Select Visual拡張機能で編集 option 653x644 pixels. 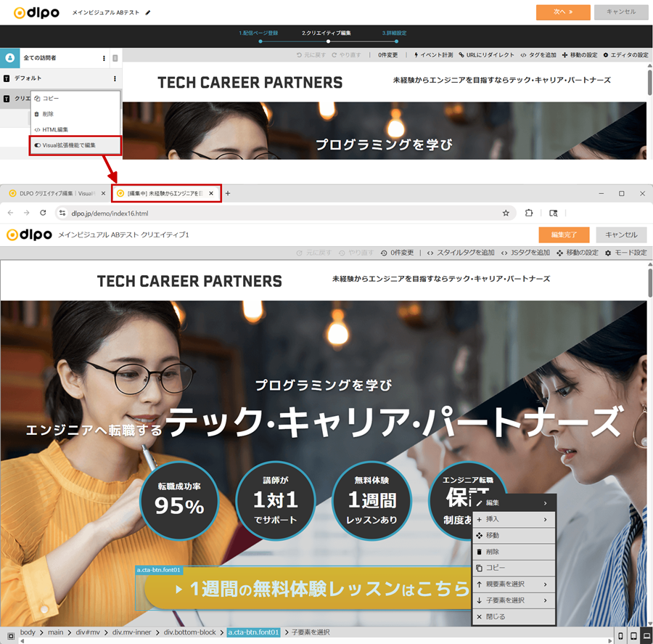pos(75,145)
